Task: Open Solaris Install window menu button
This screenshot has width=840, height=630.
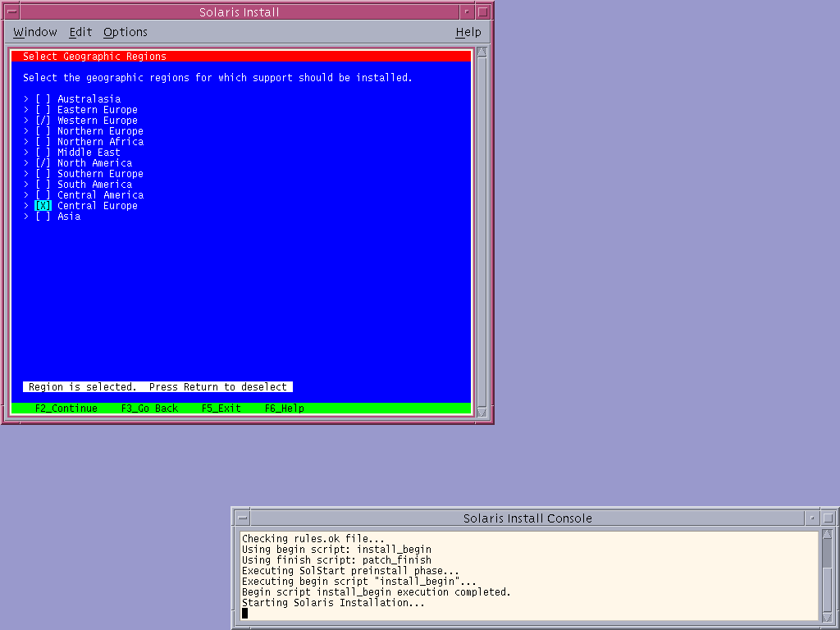Action: [11, 11]
